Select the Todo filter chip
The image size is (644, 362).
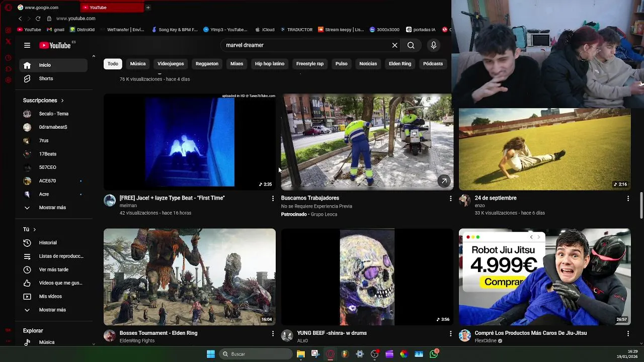(x=113, y=64)
